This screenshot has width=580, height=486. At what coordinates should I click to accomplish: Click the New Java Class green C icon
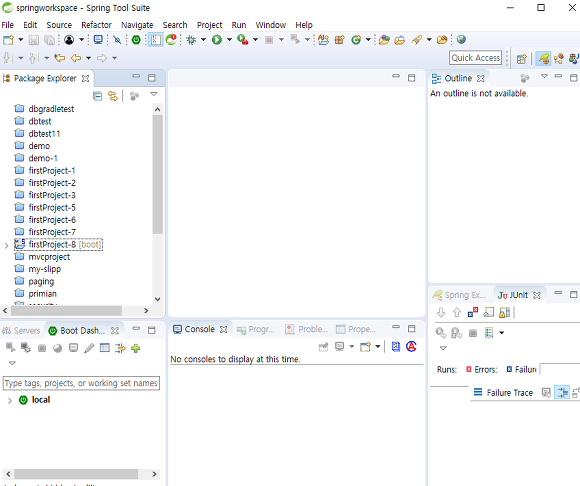pyautogui.click(x=356, y=40)
